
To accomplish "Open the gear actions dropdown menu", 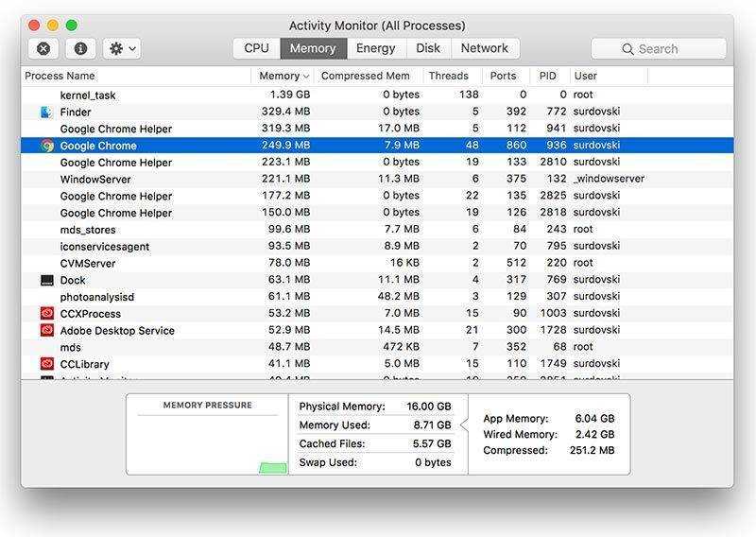I will click(122, 49).
